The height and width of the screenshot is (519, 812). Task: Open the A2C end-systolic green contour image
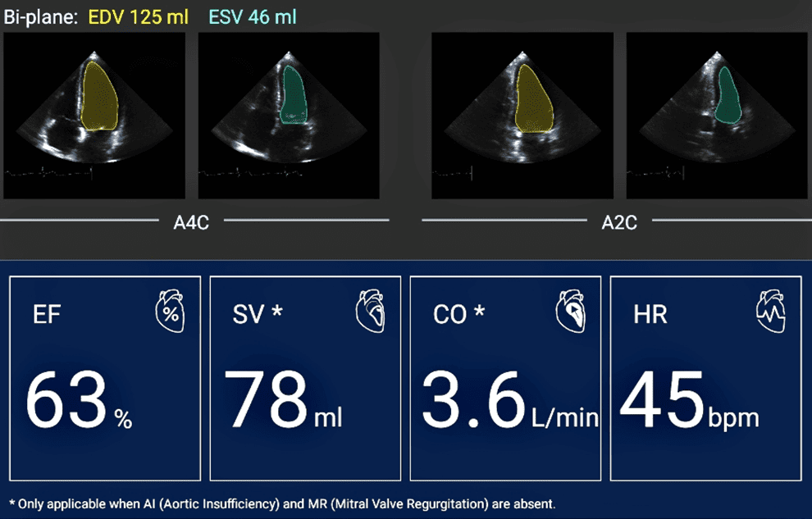pyautogui.click(x=717, y=116)
